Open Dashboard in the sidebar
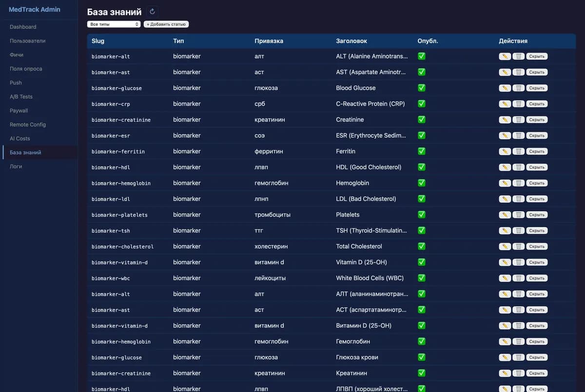The image size is (585, 392). [x=23, y=27]
